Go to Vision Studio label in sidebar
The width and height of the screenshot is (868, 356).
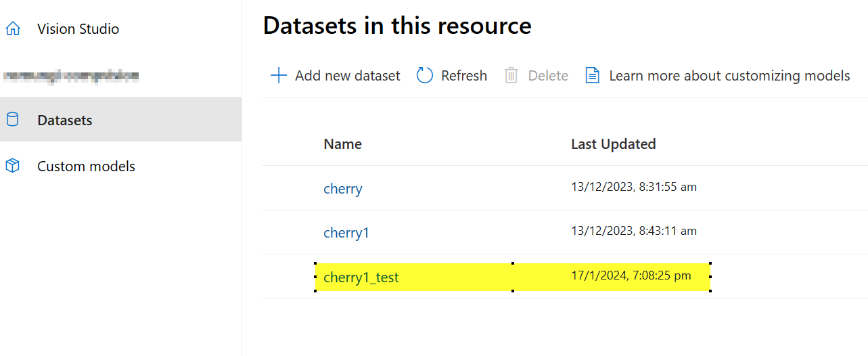78,29
